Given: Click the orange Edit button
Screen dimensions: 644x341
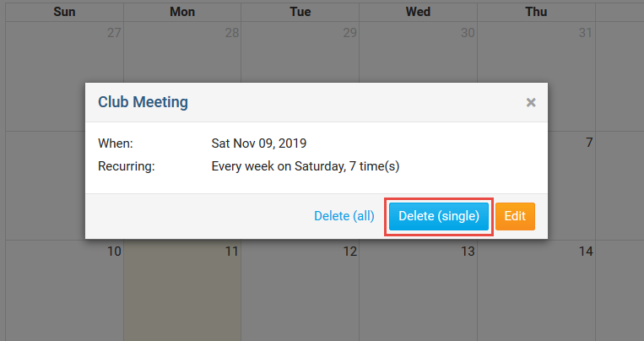Looking at the screenshot, I should coord(515,216).
